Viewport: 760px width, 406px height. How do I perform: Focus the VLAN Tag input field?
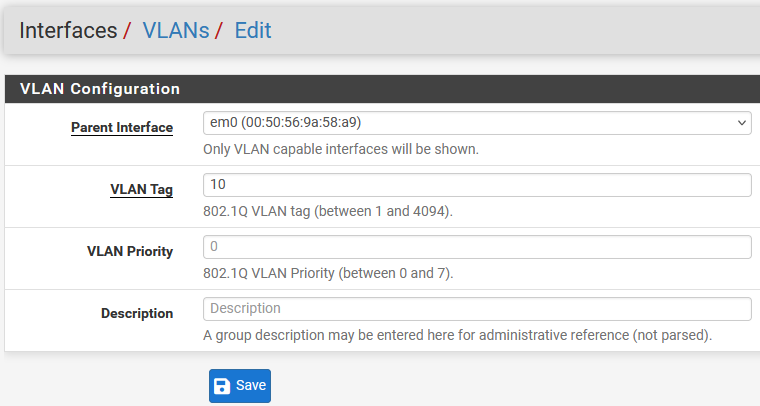coord(476,185)
